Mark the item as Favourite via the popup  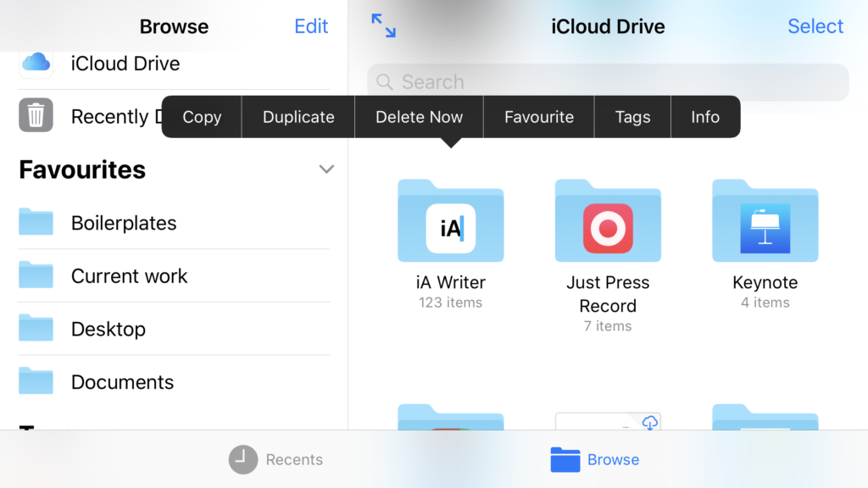coord(538,116)
